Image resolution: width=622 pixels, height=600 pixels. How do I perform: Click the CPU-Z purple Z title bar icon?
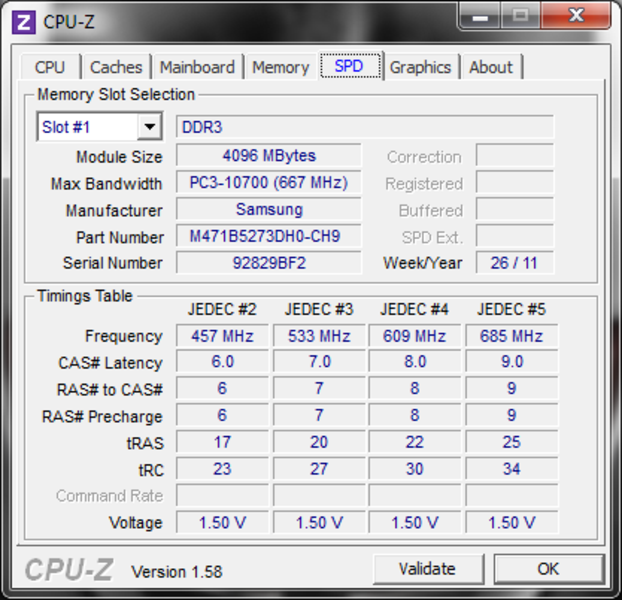24,22
